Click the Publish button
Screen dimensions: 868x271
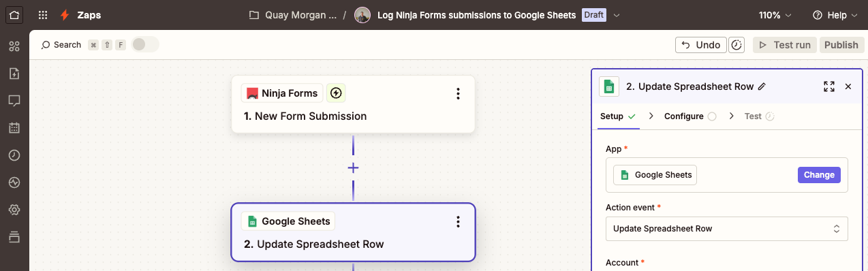click(841, 45)
